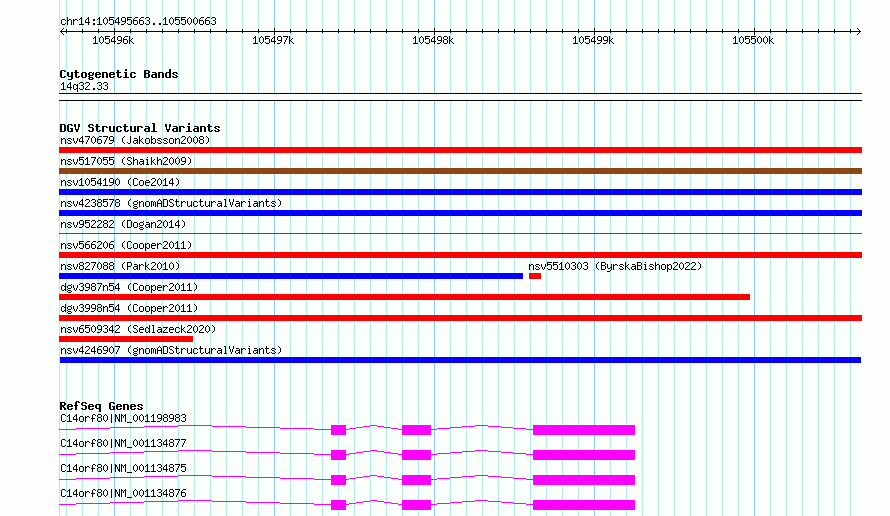This screenshot has height=516, width=890.
Task: Select the nsv566206 (Cooper2011) red bar
Action: click(x=460, y=255)
